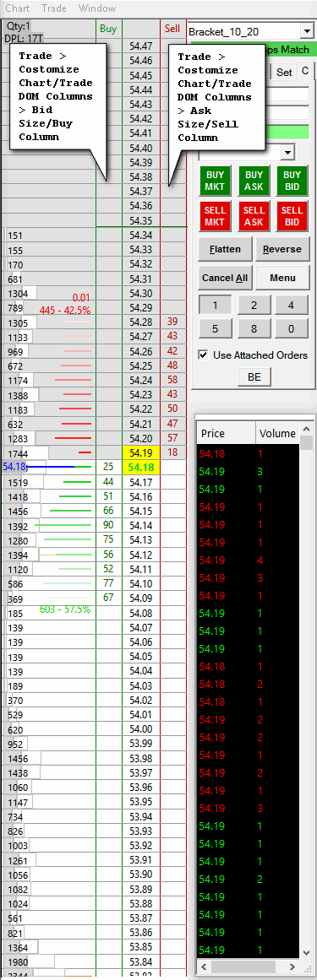
Task: Open the Window menu
Action: (x=97, y=8)
